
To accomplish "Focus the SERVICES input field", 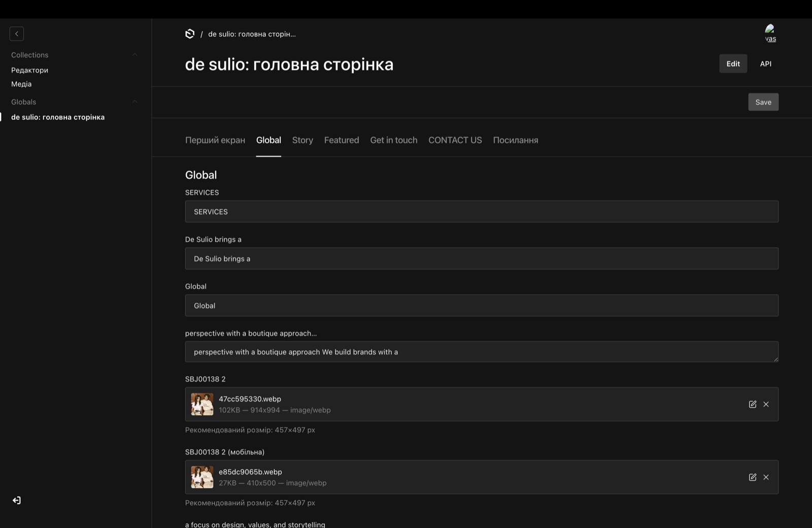I will click(482, 212).
